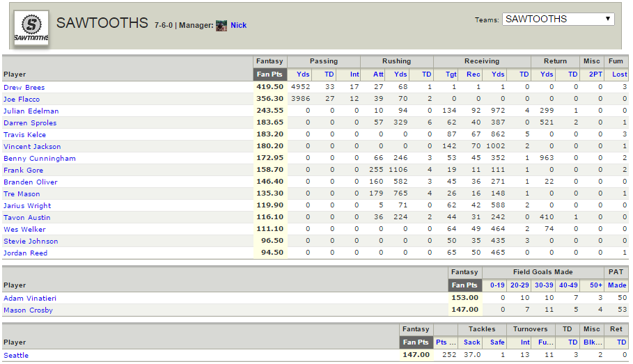633x364 pixels.
Task: Open manager Nick's profile link
Action: pos(239,26)
